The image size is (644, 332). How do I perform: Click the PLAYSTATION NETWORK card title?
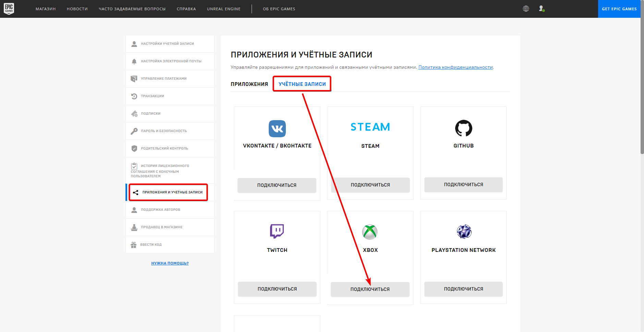click(463, 250)
